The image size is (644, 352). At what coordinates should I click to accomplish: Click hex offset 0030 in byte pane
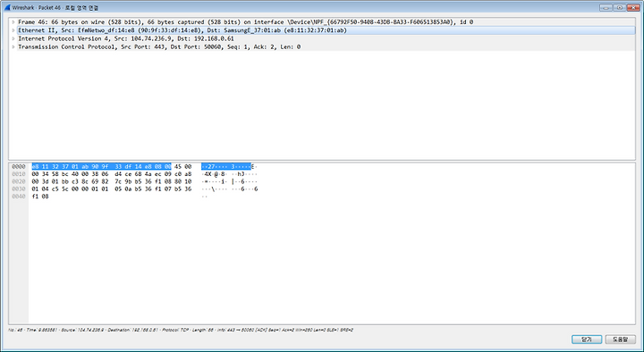coord(19,189)
